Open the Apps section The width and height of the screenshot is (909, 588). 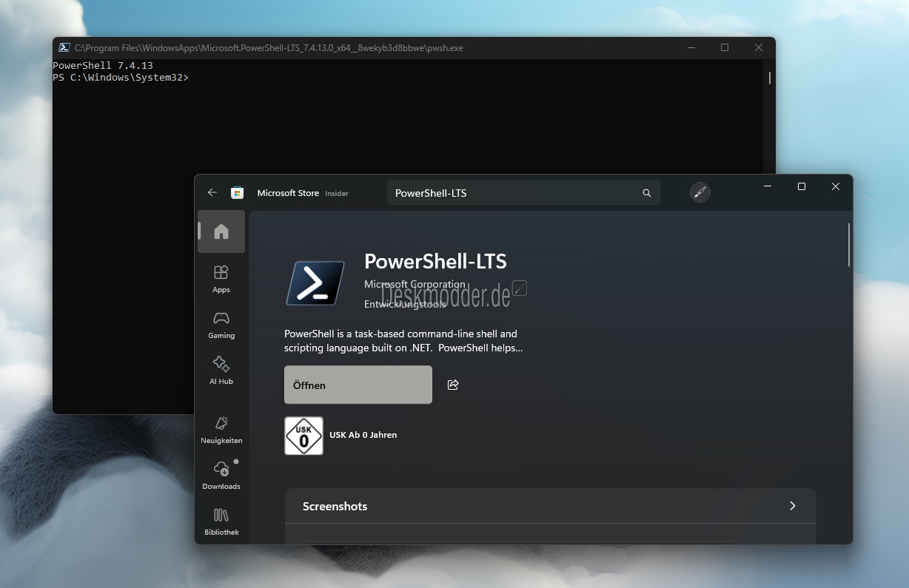click(x=221, y=279)
